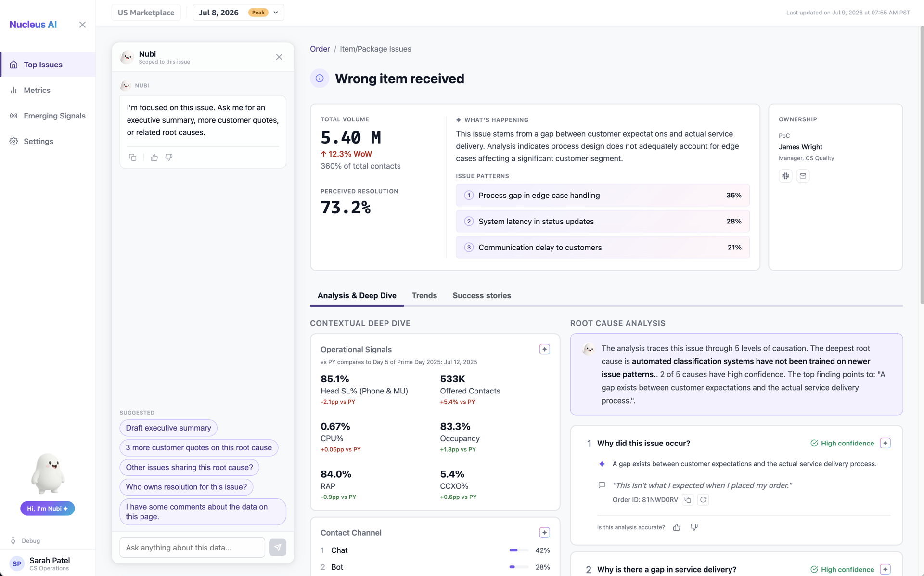
Task: Mark analysis accurate with thumbs up
Action: (677, 527)
